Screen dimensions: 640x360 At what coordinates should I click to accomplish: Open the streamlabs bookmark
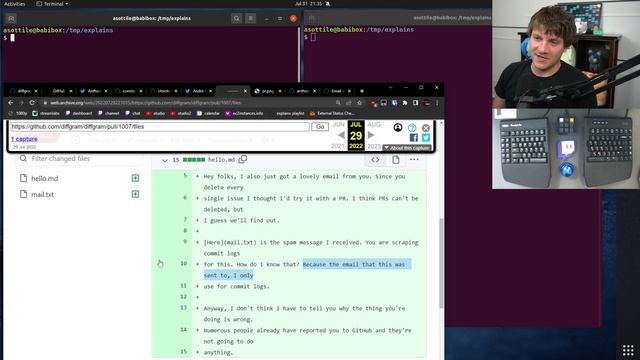46,113
